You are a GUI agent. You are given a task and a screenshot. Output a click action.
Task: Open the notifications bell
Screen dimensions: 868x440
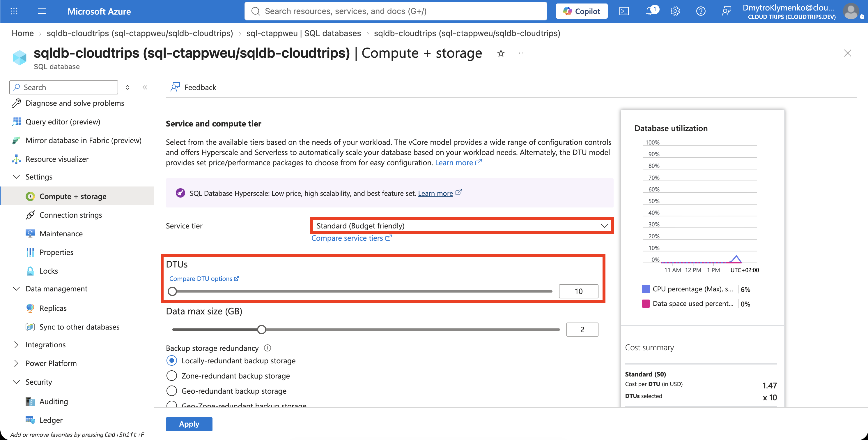(x=650, y=11)
